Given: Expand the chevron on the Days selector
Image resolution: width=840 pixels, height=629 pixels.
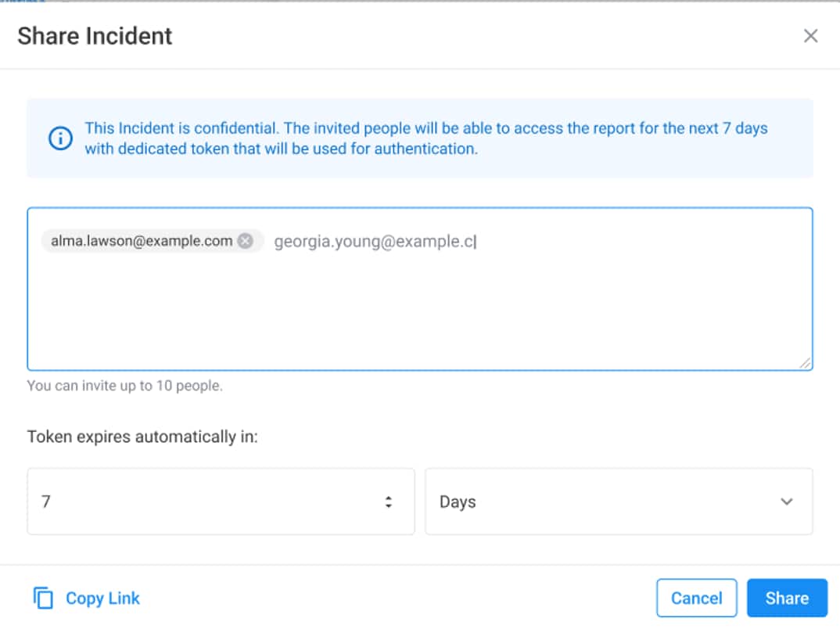Looking at the screenshot, I should (x=787, y=501).
